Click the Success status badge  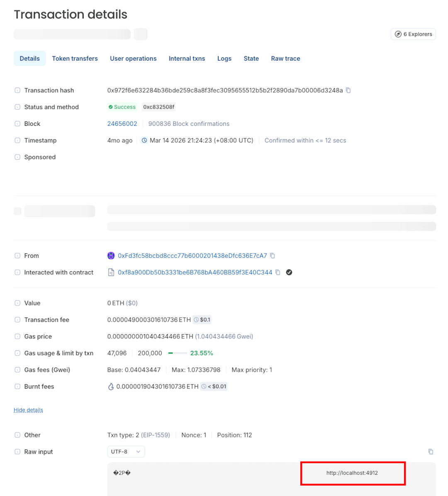[x=122, y=107]
